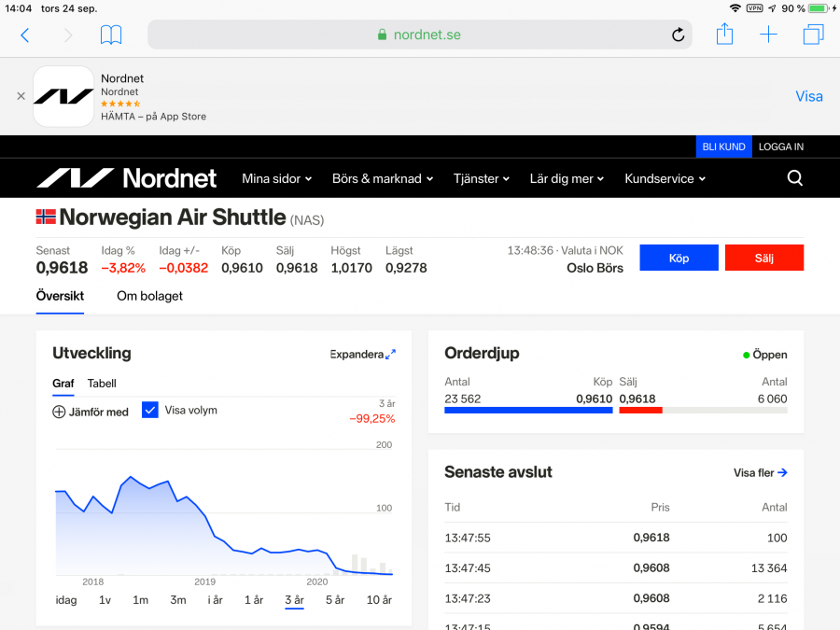The image size is (840, 630).
Task: Open the Tabell view tab
Action: point(102,384)
